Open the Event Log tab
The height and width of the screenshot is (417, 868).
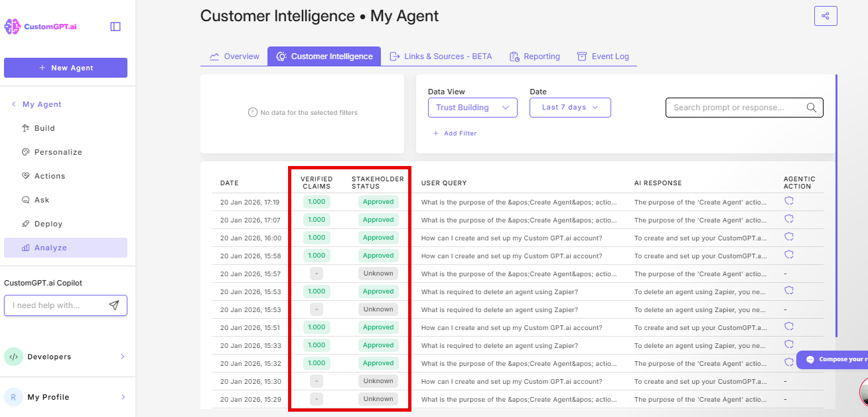pos(603,56)
